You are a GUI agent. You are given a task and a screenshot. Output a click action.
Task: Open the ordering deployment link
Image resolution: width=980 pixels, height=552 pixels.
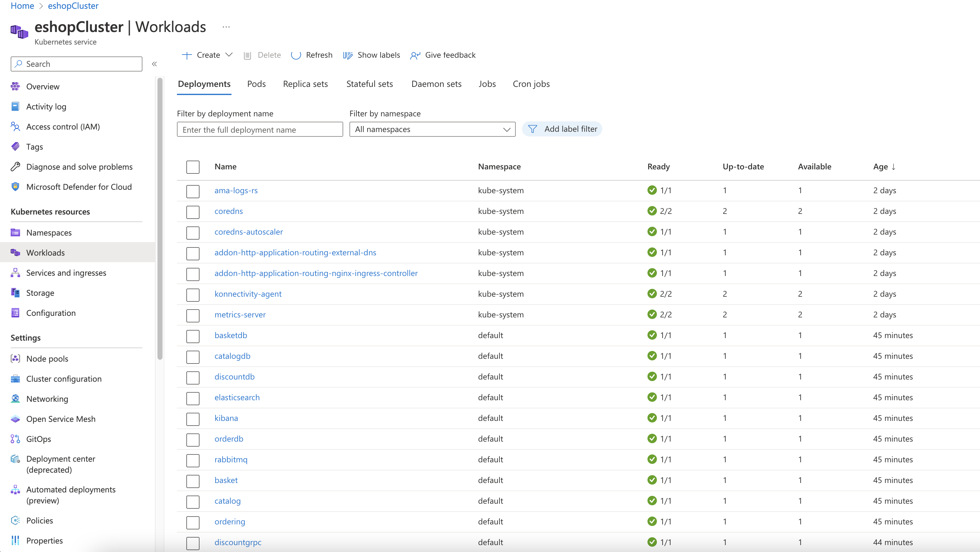pos(229,522)
